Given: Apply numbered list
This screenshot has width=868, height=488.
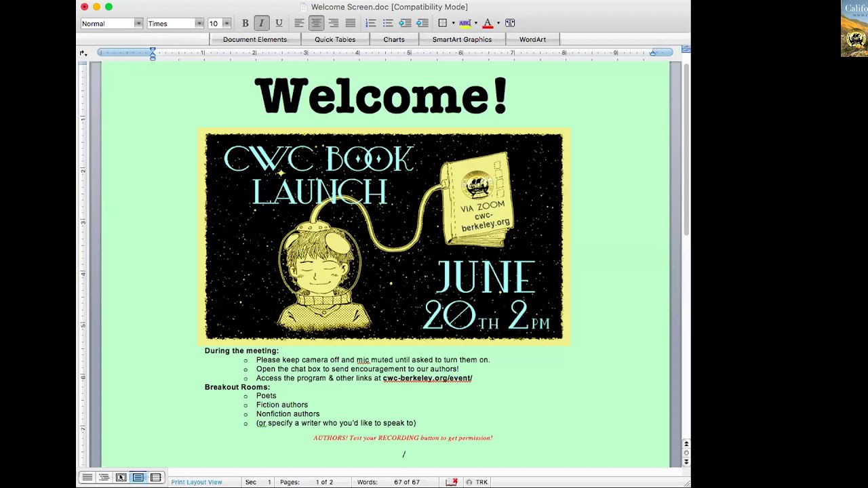Looking at the screenshot, I should click(371, 23).
